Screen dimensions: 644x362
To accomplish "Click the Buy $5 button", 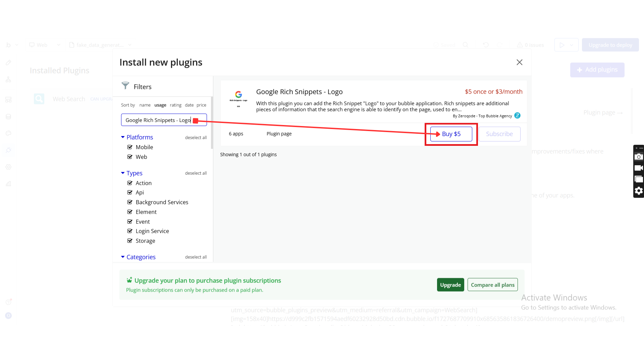I will (x=451, y=134).
